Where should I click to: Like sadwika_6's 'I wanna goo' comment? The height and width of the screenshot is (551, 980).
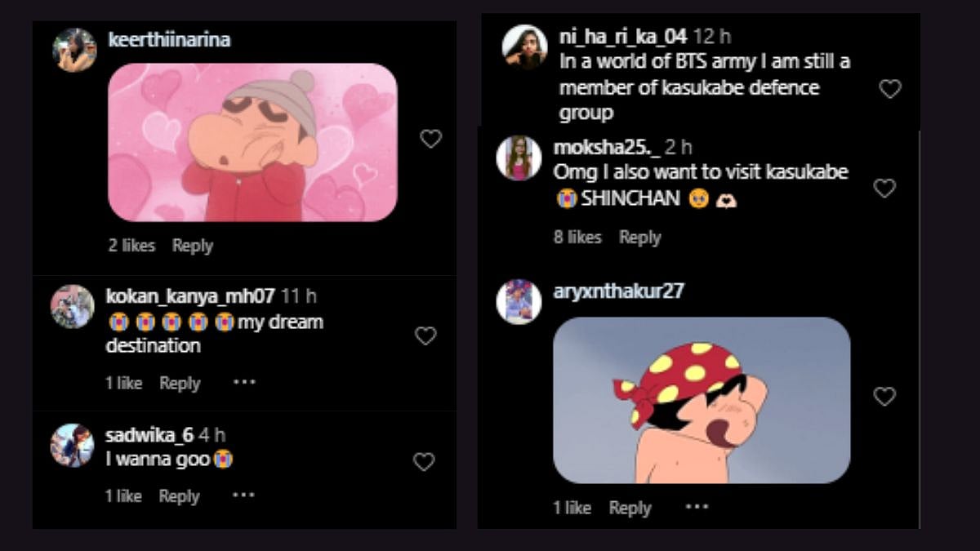[424, 462]
